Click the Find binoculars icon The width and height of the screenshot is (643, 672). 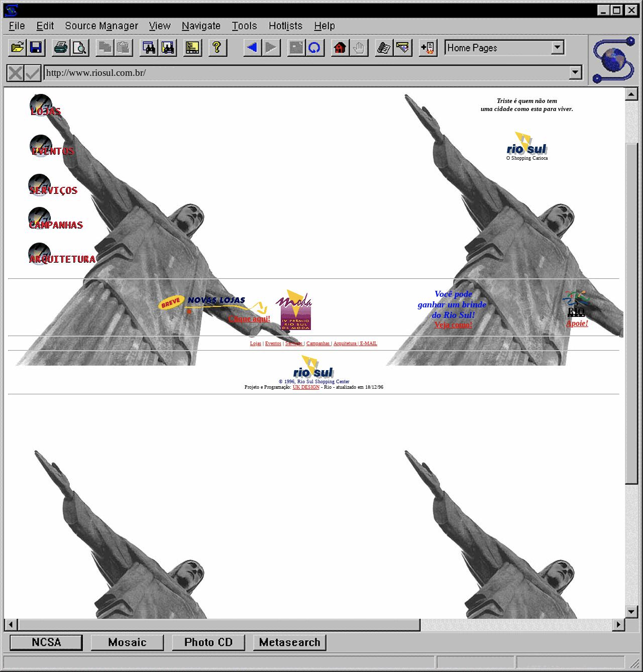click(149, 48)
